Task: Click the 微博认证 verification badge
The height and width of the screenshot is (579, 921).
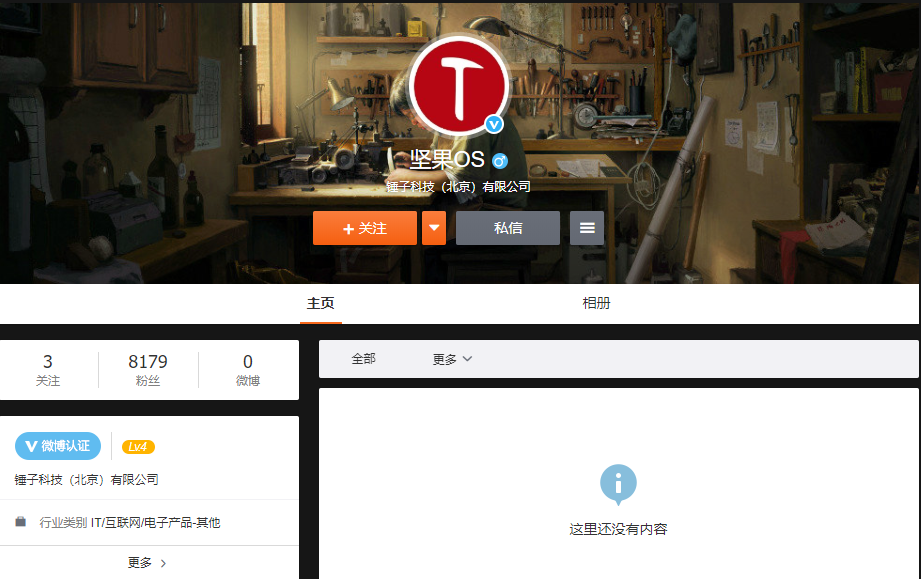Action: coord(58,446)
